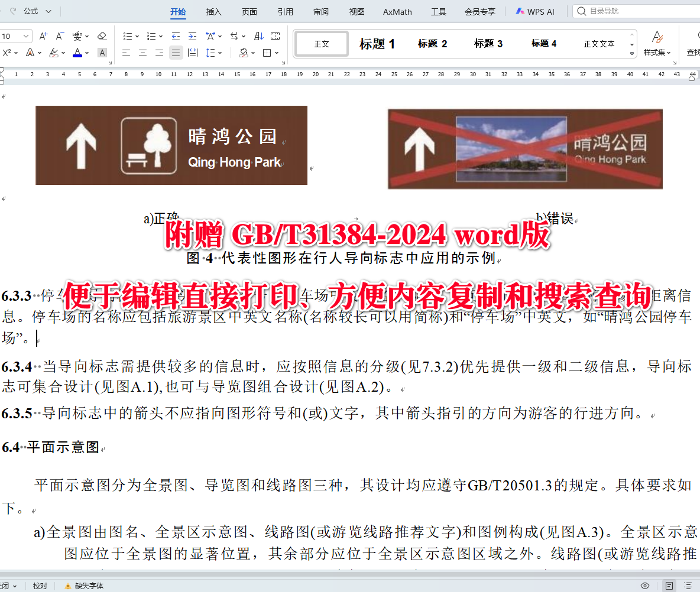Click the clear formatting eraser icon
The height and width of the screenshot is (592, 700).
click(102, 36)
